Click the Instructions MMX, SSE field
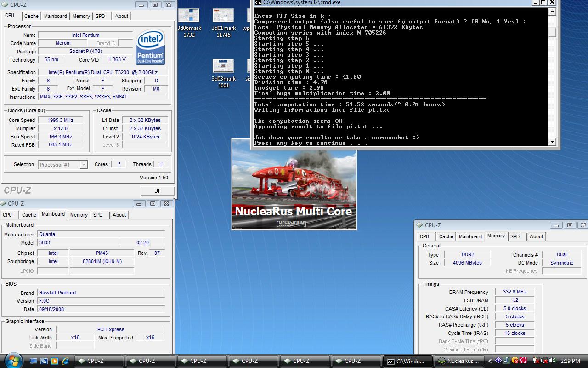 pyautogui.click(x=103, y=97)
